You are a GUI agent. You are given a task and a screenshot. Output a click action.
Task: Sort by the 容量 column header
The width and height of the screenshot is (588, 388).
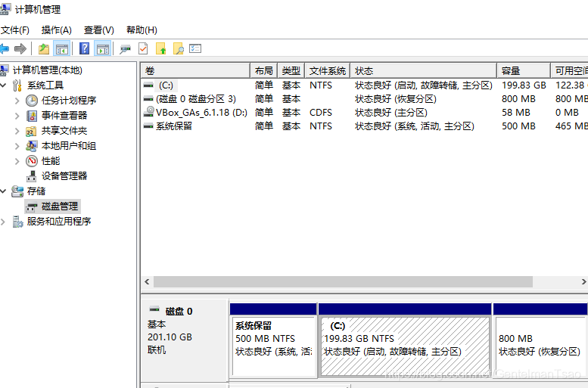[x=524, y=70]
